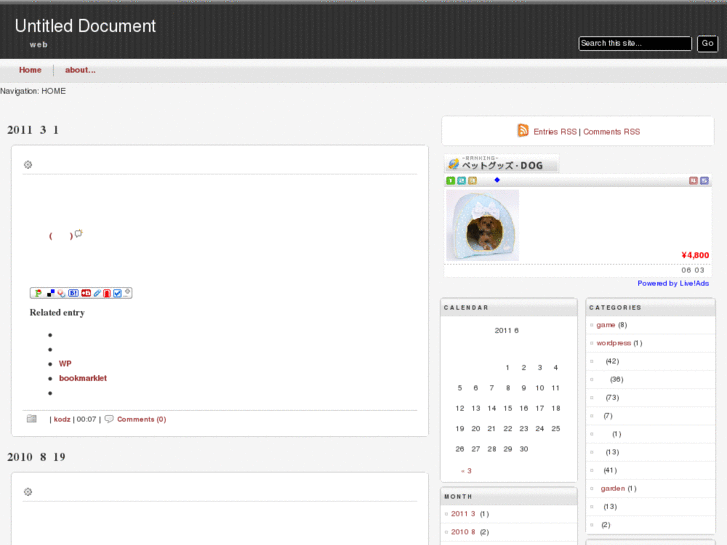Go to previous month « 3 in calendar
Screen dimensions: 727x545
tap(466, 471)
